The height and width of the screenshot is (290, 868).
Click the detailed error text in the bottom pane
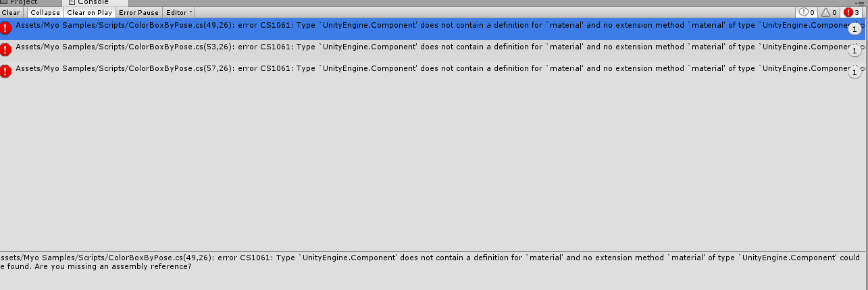430,262
